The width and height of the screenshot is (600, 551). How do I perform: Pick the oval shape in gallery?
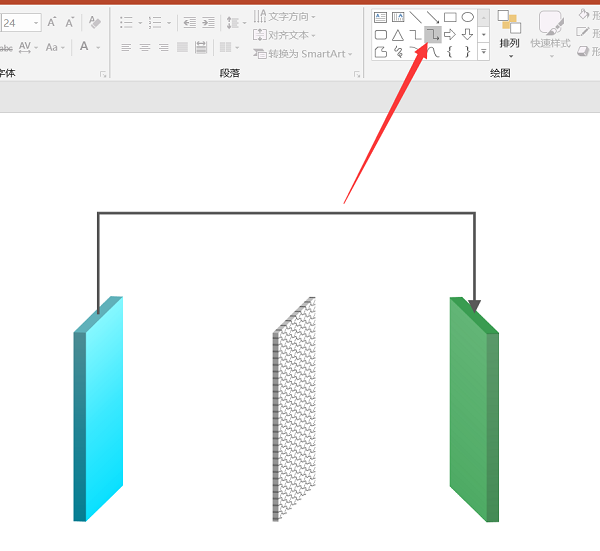coord(467,17)
